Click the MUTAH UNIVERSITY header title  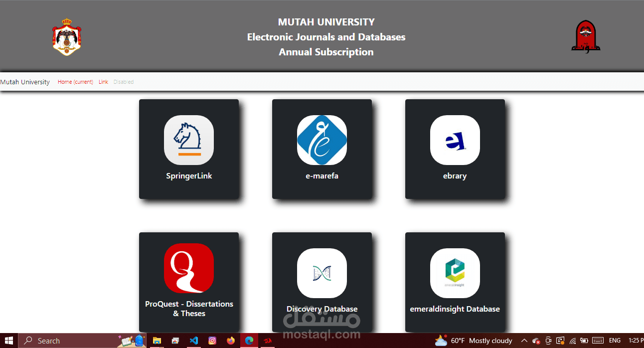tap(326, 22)
